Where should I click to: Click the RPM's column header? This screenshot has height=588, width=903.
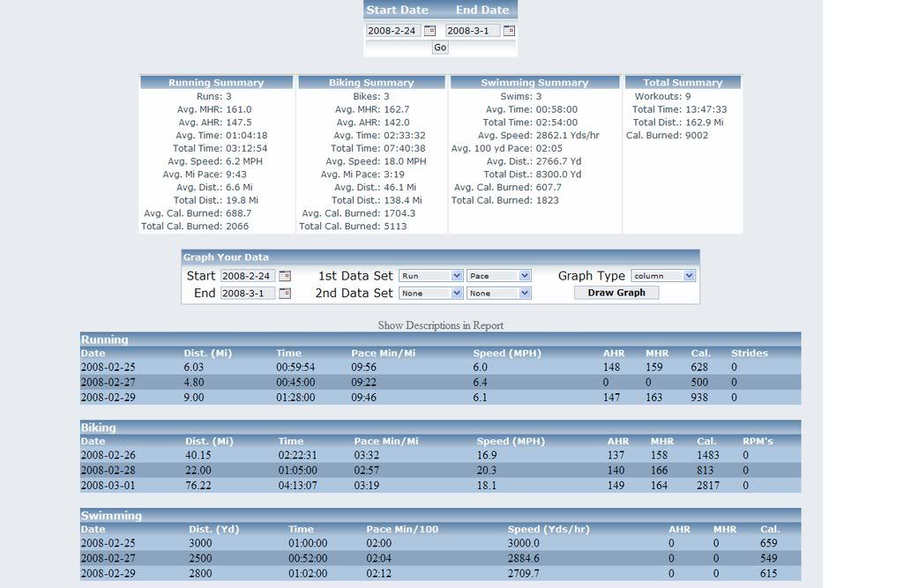(x=757, y=441)
